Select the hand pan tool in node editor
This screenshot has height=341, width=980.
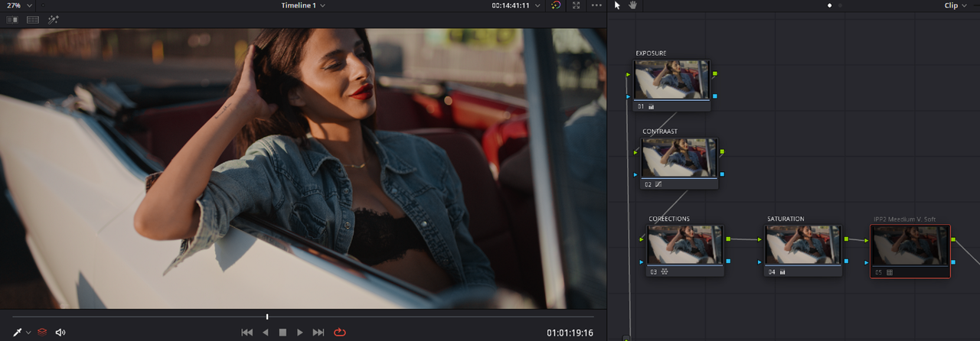632,5
